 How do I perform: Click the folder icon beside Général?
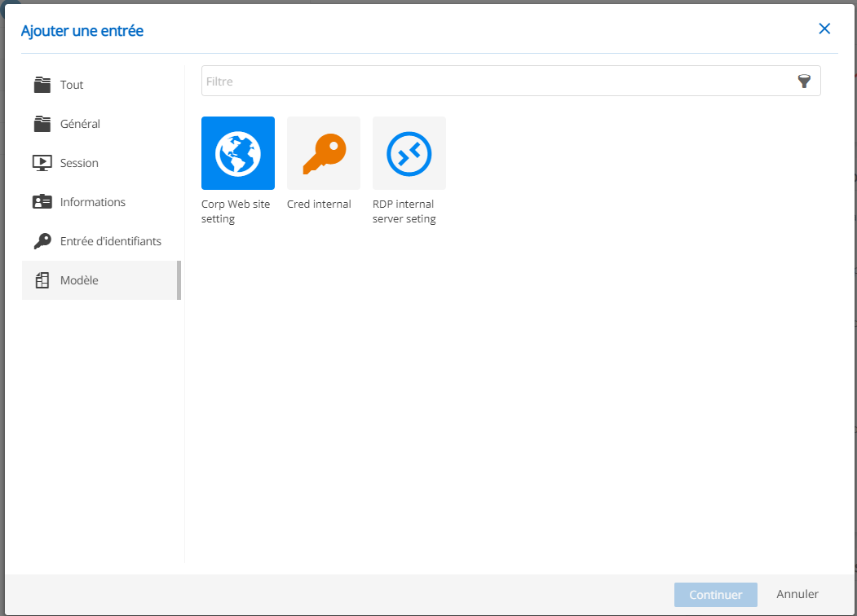point(42,124)
